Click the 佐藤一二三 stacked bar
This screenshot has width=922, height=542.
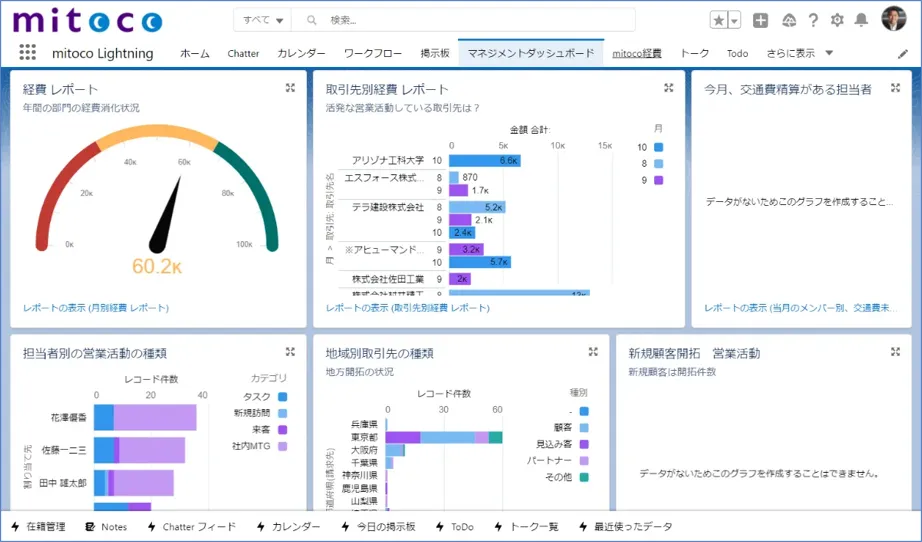click(x=139, y=450)
